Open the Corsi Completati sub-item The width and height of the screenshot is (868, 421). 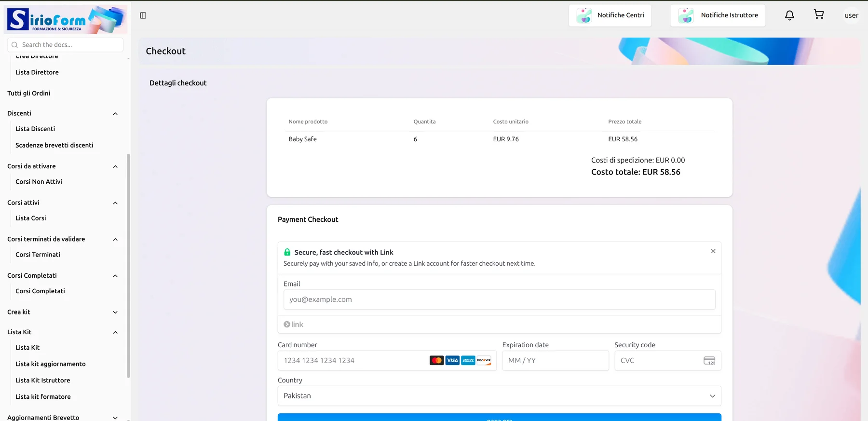(40, 291)
